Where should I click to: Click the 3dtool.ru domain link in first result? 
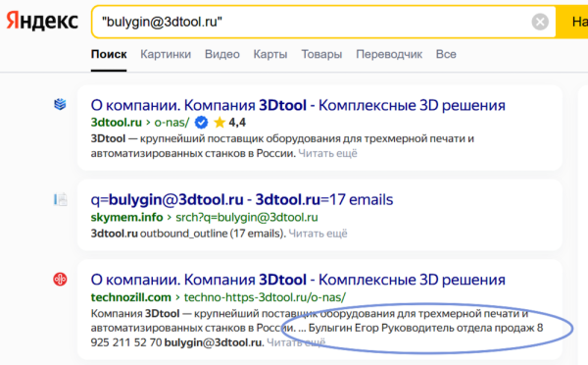(x=117, y=123)
